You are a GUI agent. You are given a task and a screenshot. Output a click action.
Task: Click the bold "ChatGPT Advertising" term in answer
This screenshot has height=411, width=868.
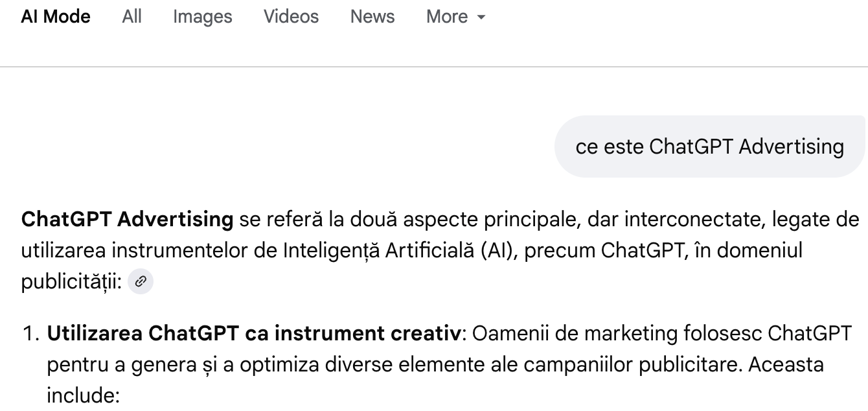point(127,220)
